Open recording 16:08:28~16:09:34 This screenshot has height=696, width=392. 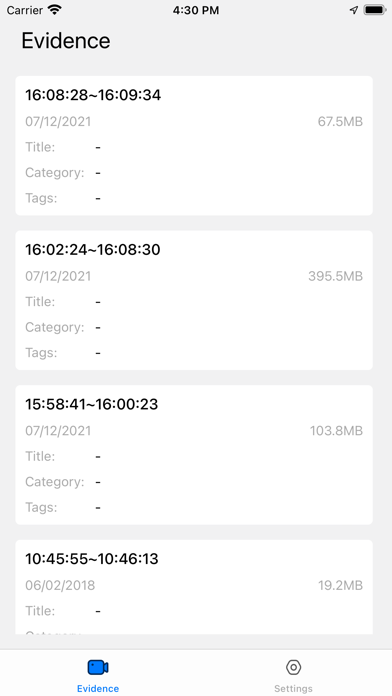[x=194, y=146]
